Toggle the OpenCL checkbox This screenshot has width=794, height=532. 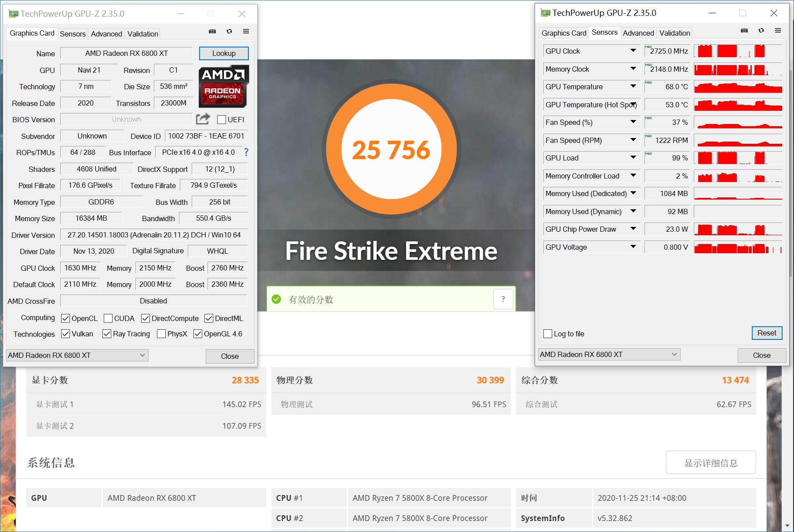tap(66, 318)
